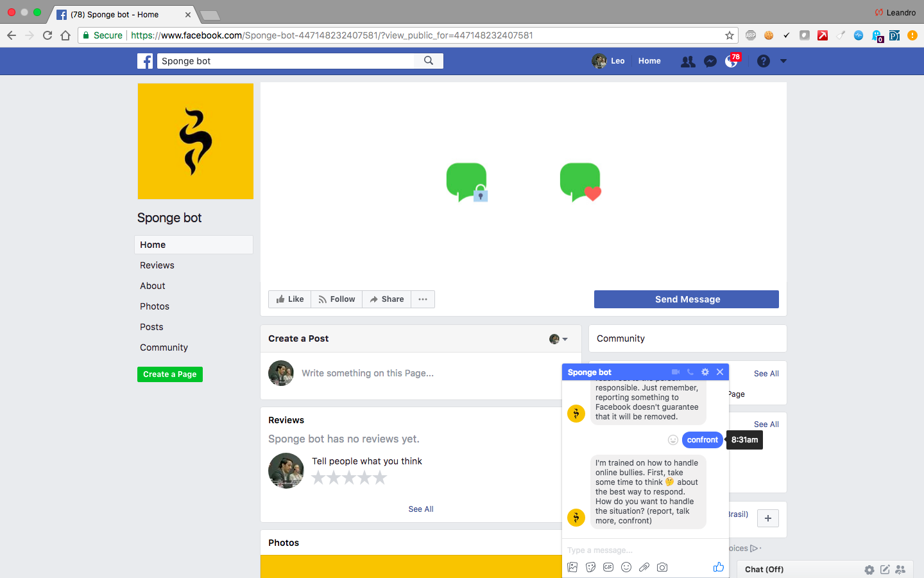Attach a file with paperclip icon

(x=644, y=567)
